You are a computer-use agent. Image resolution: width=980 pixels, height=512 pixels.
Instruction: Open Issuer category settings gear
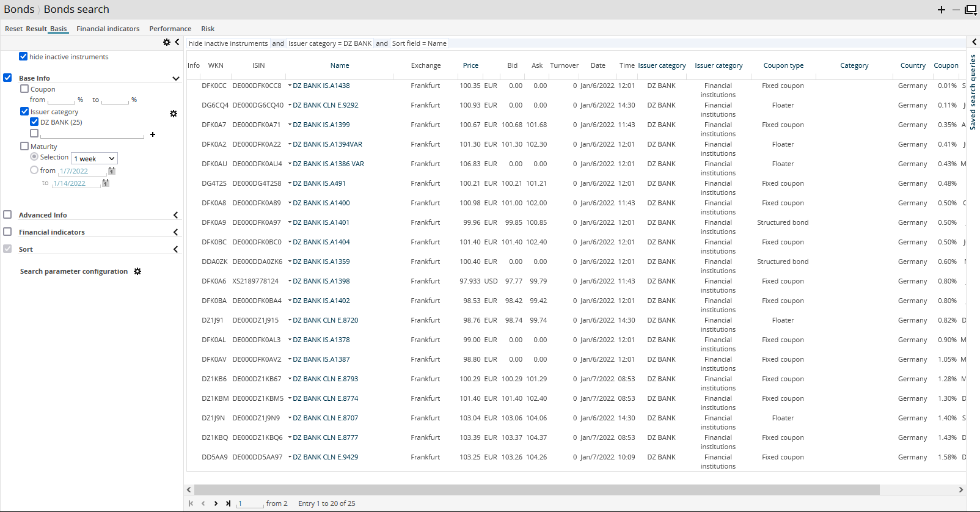click(x=174, y=114)
